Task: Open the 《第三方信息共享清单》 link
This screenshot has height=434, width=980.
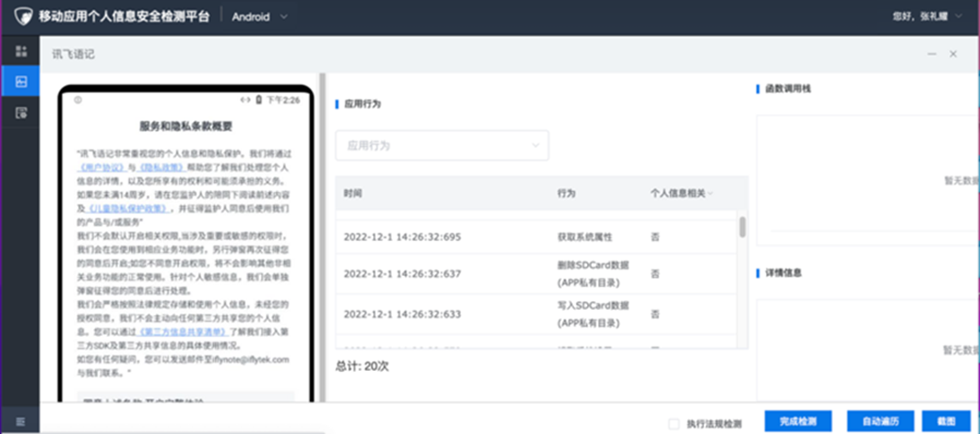Action: pos(183,332)
